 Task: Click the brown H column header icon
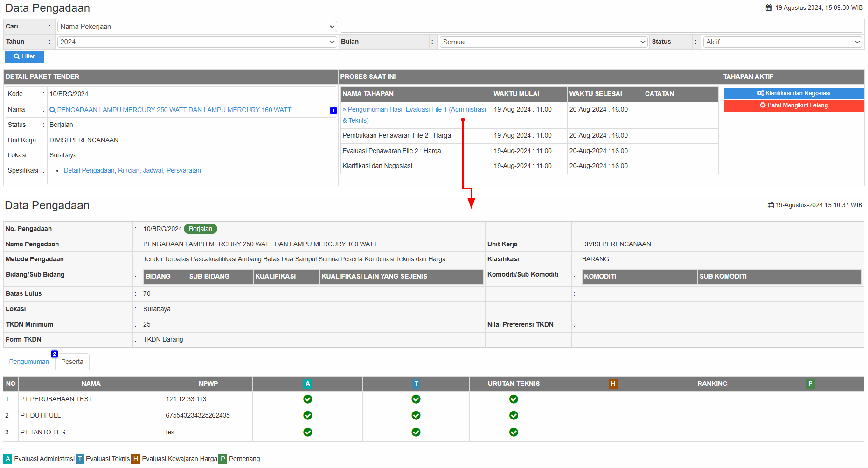point(613,384)
